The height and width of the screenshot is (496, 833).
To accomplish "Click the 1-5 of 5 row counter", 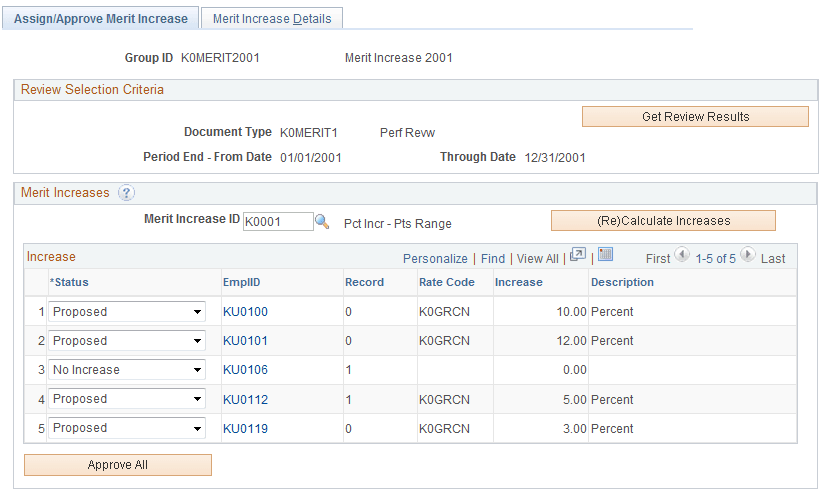I will point(716,259).
